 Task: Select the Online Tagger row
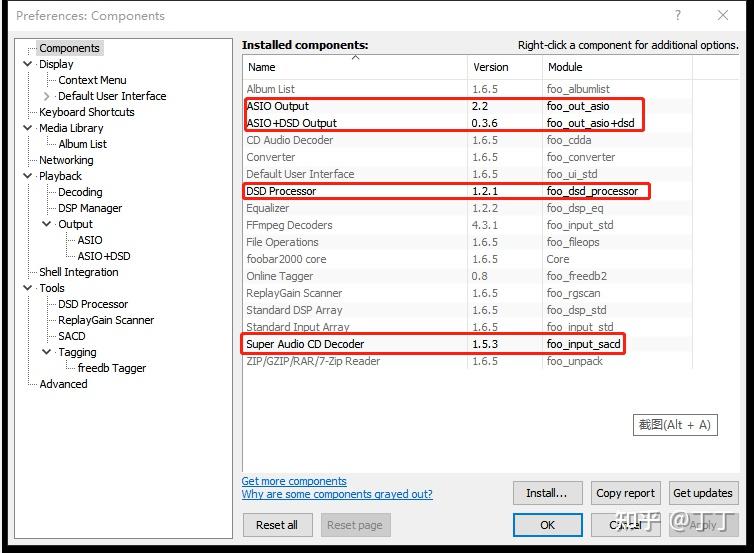point(467,276)
